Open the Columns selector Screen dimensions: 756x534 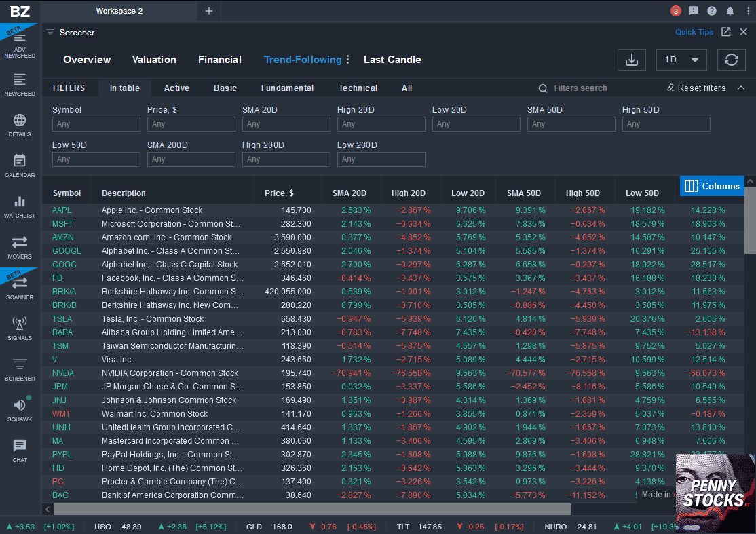point(712,186)
